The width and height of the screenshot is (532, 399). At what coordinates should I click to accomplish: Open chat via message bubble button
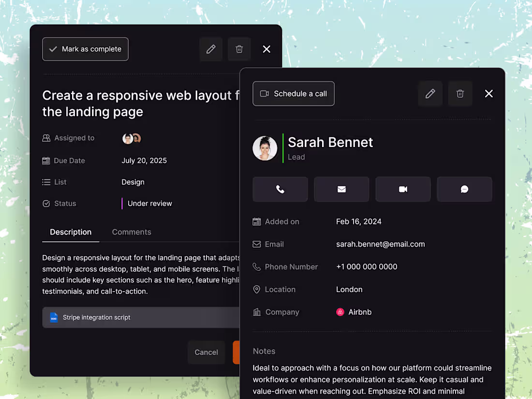[x=464, y=189]
